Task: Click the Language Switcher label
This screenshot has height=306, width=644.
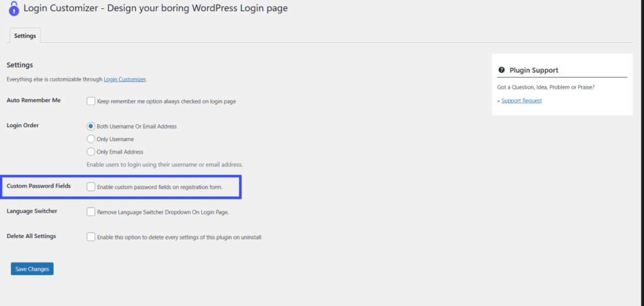Action: coord(32,211)
